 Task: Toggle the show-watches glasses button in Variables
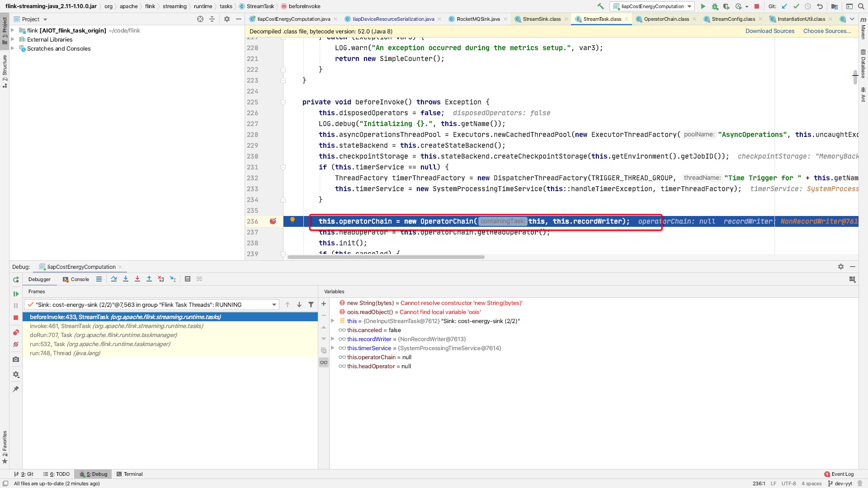coord(324,362)
